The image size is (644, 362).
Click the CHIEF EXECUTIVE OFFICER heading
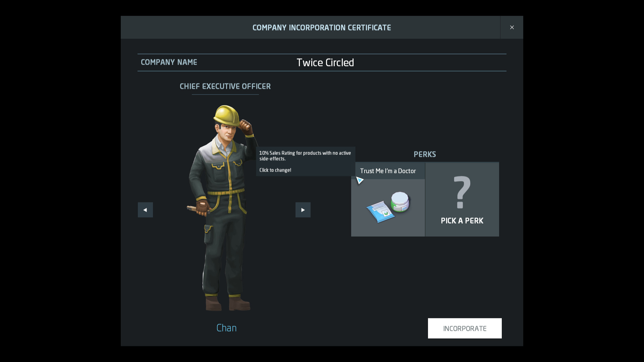(225, 86)
